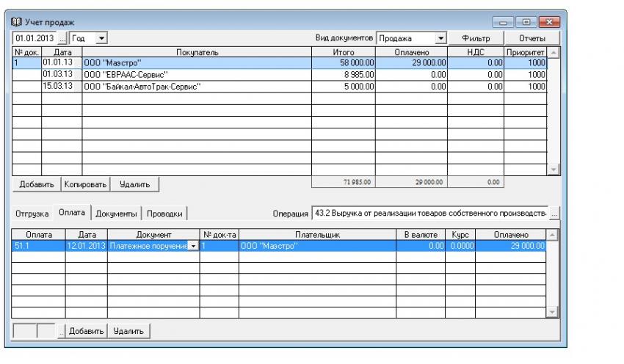Click ellipsis button beside Операция field
Viewport: 624px width, 364px height.
554,214
